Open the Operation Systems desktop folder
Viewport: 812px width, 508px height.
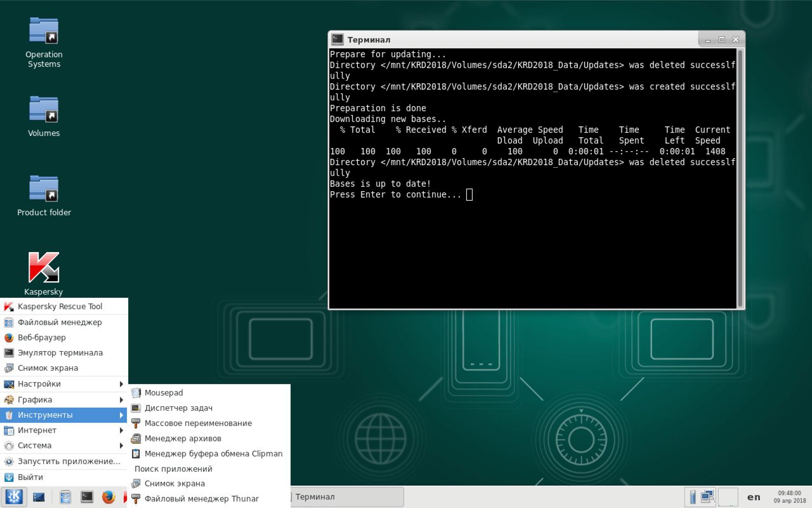[44, 42]
